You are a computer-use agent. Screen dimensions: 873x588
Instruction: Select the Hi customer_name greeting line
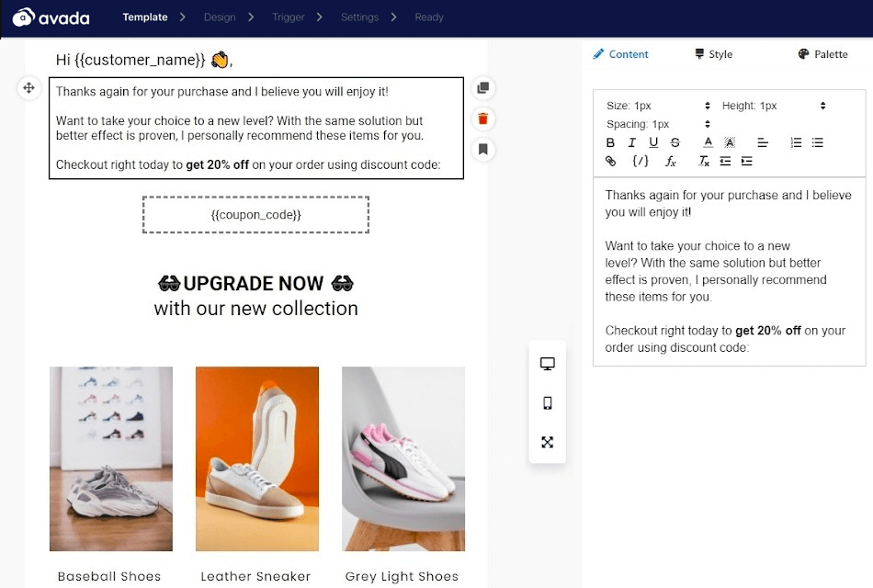pyautogui.click(x=144, y=60)
